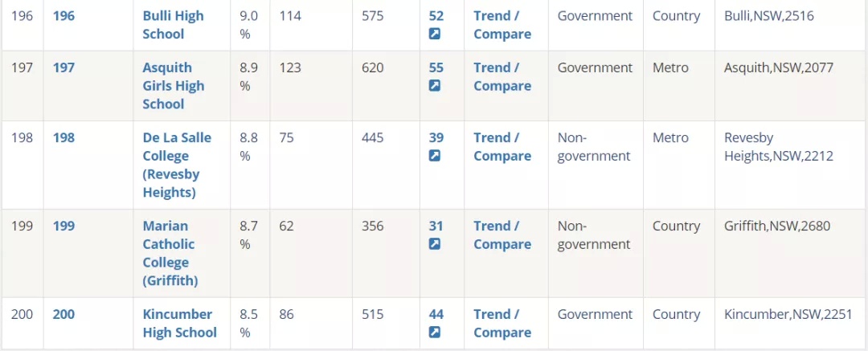This screenshot has height=351, width=868.
Task: Click rank link 196
Action: [x=63, y=16]
